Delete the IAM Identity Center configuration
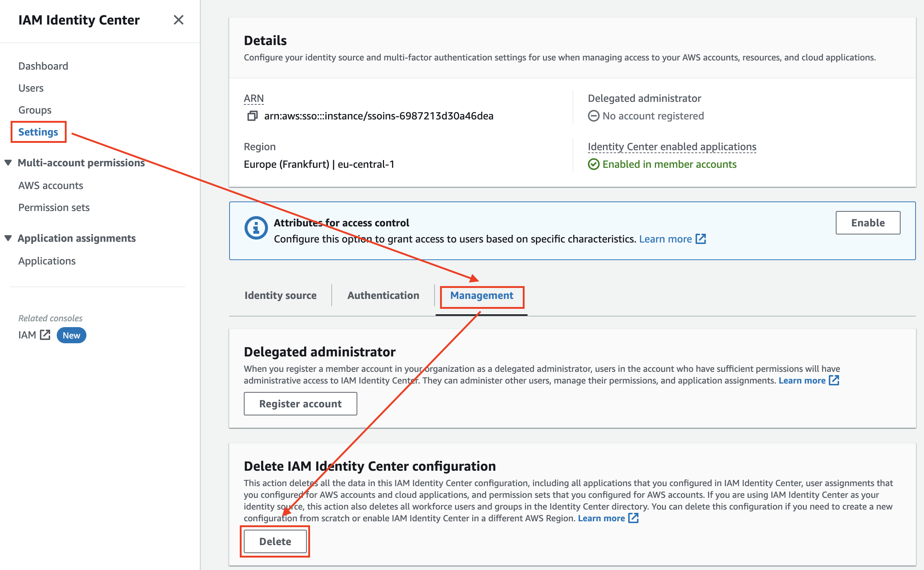This screenshot has width=924, height=570. 275,541
